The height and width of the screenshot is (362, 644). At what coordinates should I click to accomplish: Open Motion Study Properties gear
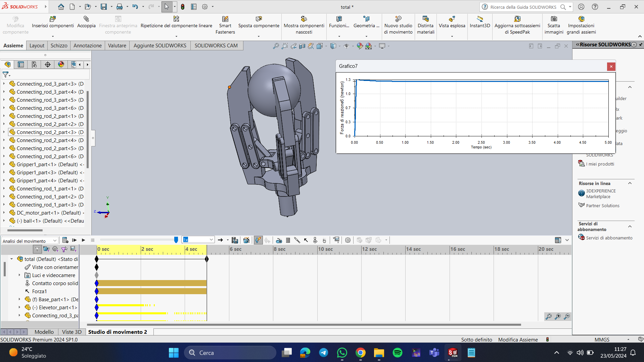coord(348,240)
